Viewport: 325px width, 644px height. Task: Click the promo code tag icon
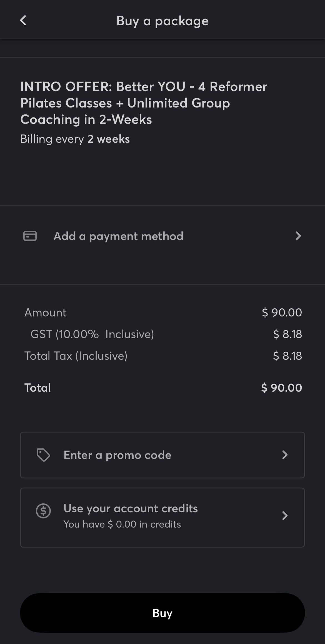(x=43, y=455)
